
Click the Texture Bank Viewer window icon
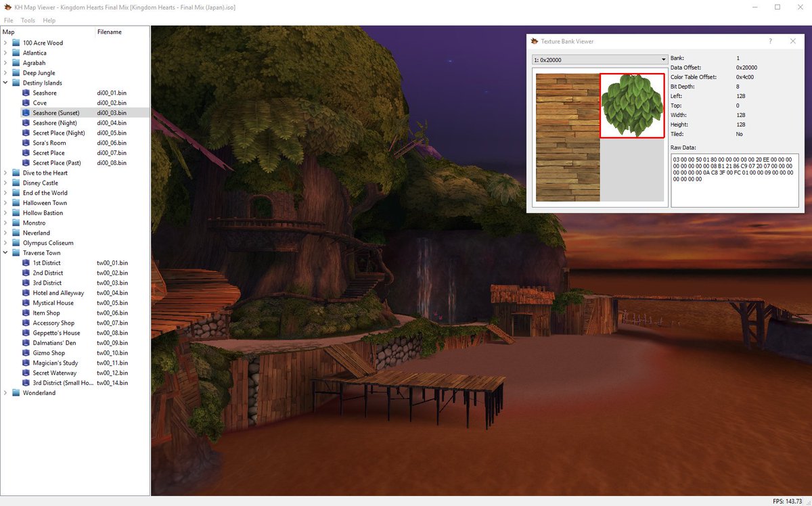pos(535,41)
